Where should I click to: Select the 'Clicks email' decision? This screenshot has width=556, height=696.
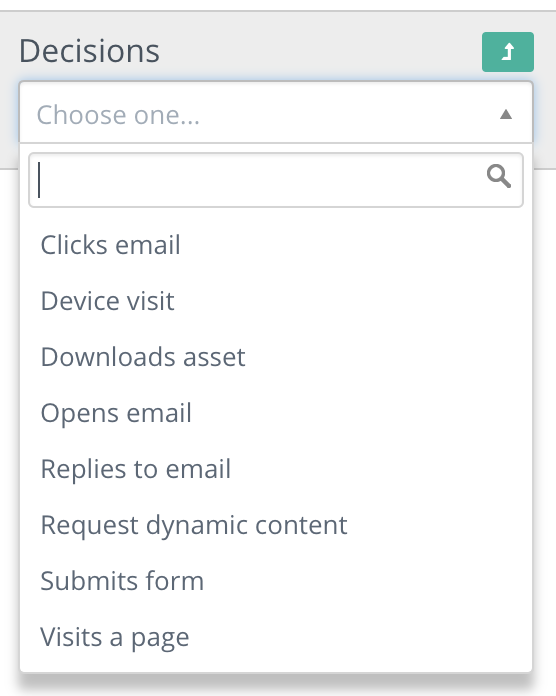[276, 245]
